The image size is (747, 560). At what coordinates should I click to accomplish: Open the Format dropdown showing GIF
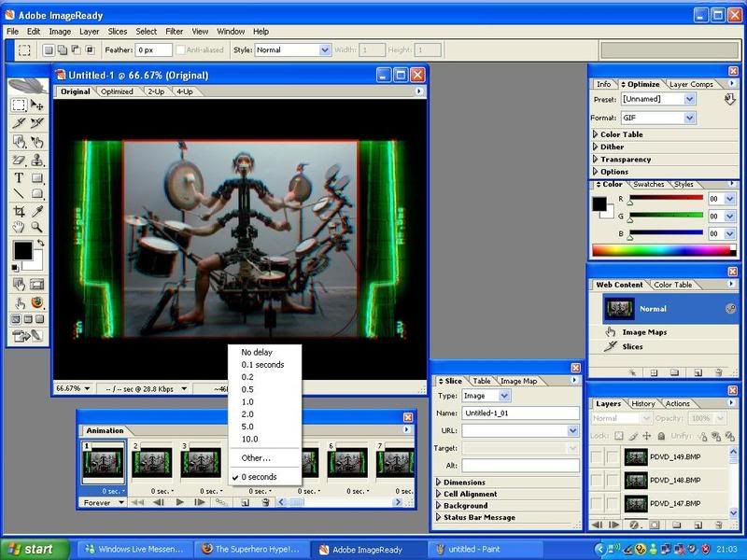689,118
